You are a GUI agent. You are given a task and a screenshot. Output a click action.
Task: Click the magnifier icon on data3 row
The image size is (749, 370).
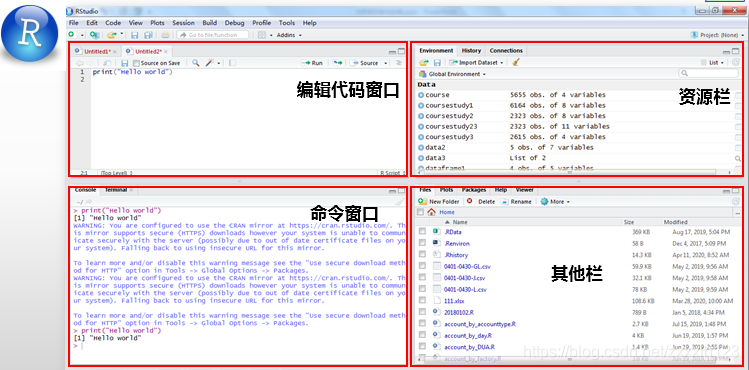click(738, 158)
